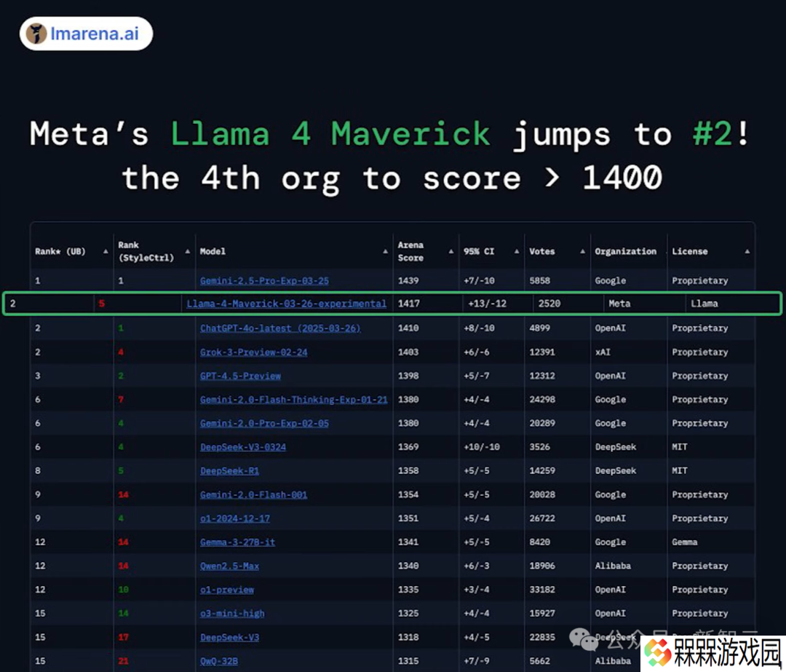
Task: Click Arena Score 1369 for DeepSeek-V3-0324
Action: pos(408,447)
